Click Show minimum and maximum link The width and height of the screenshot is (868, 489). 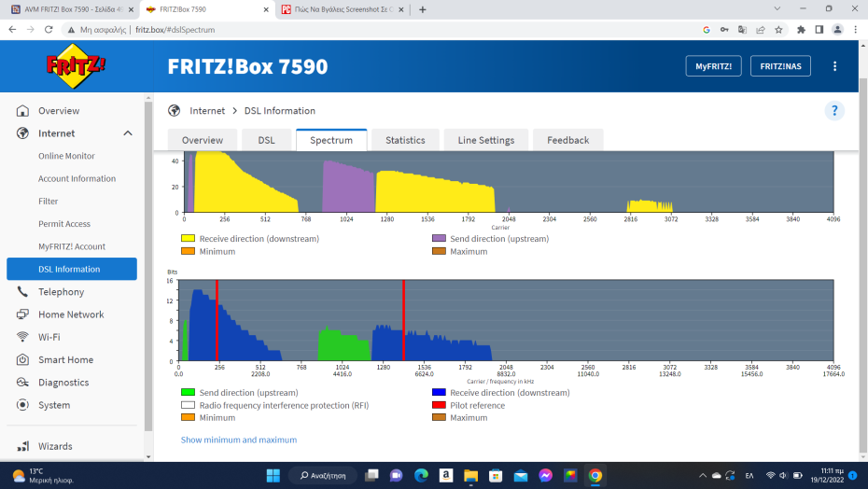click(239, 440)
